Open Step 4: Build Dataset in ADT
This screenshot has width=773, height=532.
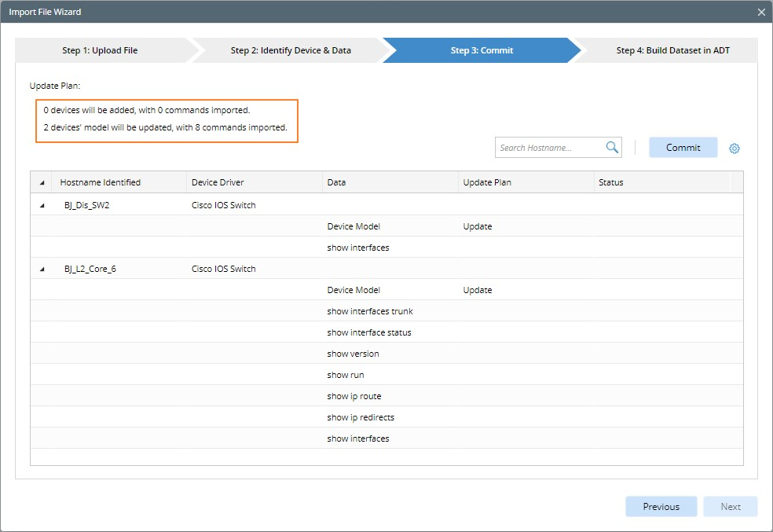(x=672, y=50)
